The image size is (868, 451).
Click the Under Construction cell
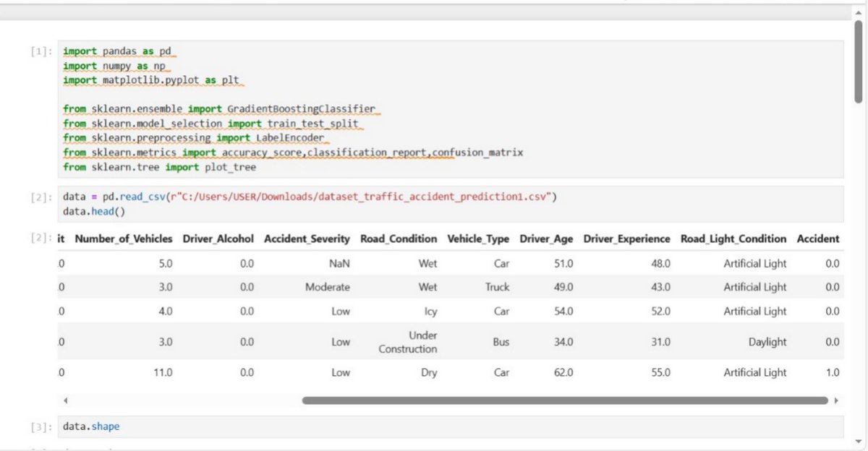tap(408, 342)
